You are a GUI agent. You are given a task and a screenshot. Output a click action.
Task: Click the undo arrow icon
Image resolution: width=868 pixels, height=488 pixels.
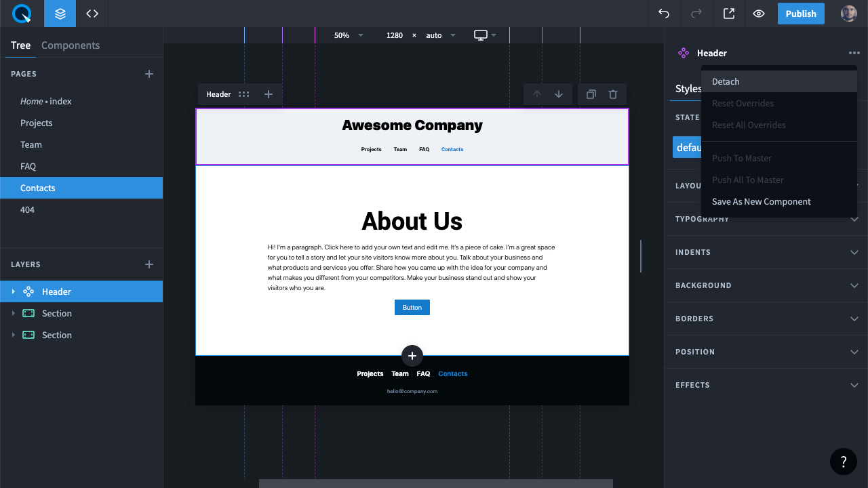(664, 14)
